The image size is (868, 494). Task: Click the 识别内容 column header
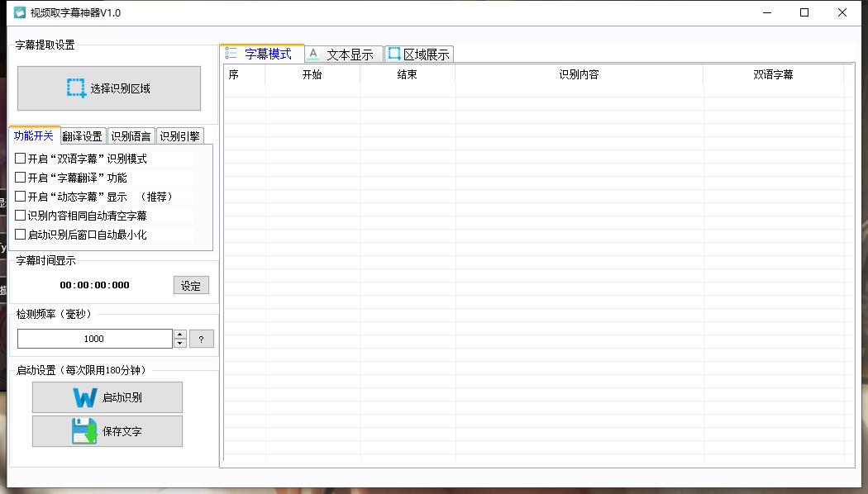[579, 74]
